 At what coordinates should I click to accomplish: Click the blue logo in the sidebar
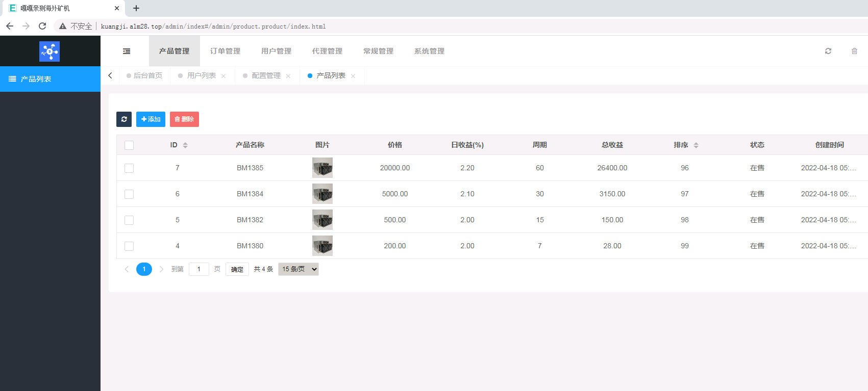coord(49,51)
